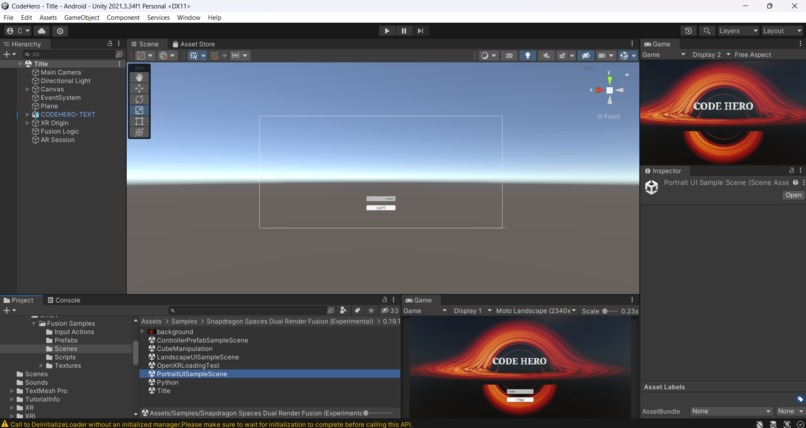Viewport: 806px width, 428px height.
Task: Toggle Scene lighting with the lightbulb icon
Action: coord(527,55)
